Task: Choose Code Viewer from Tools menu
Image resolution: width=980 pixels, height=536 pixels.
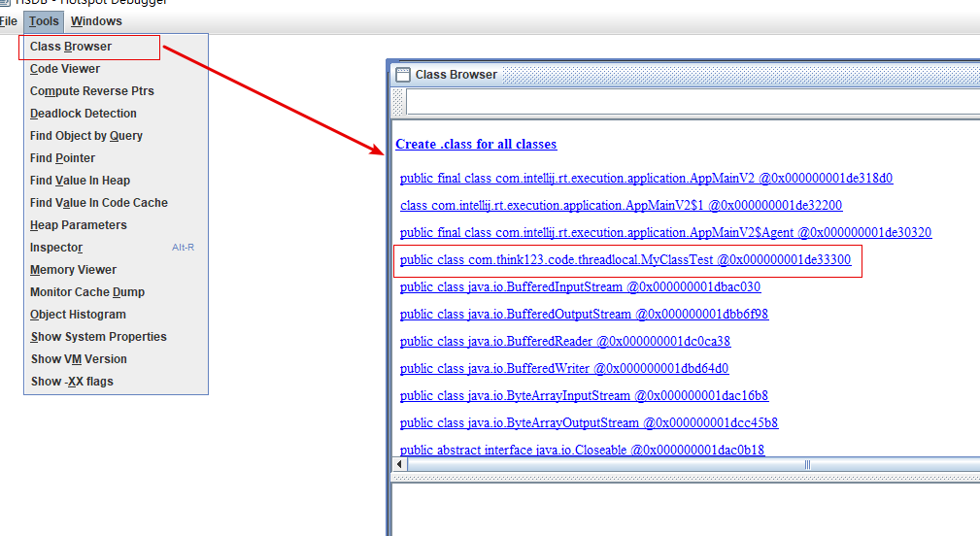Action: coord(65,69)
